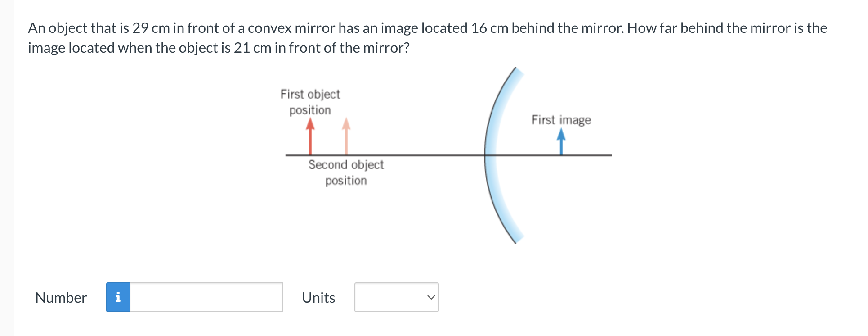Expand the Units combo box options
This screenshot has width=868, height=336.
pos(396,297)
